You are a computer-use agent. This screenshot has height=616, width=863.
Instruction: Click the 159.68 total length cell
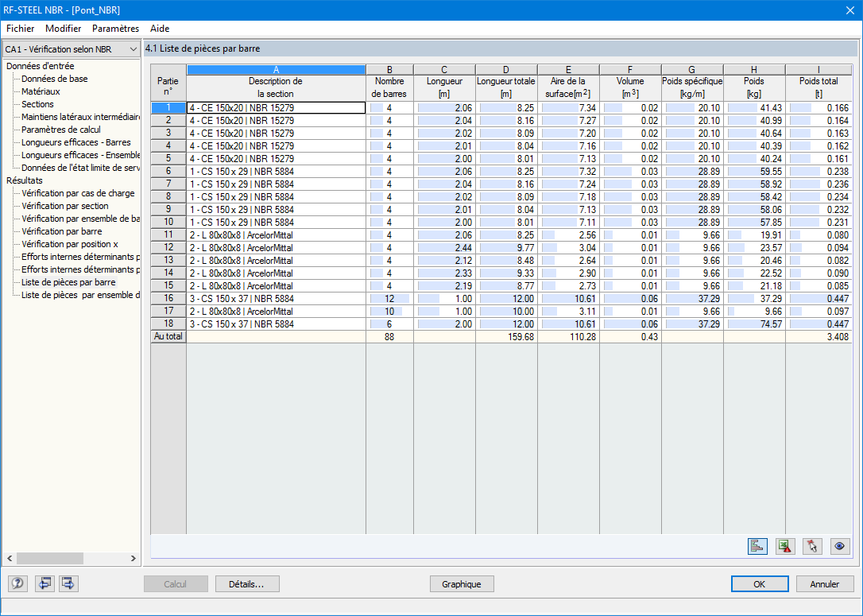(x=506, y=336)
